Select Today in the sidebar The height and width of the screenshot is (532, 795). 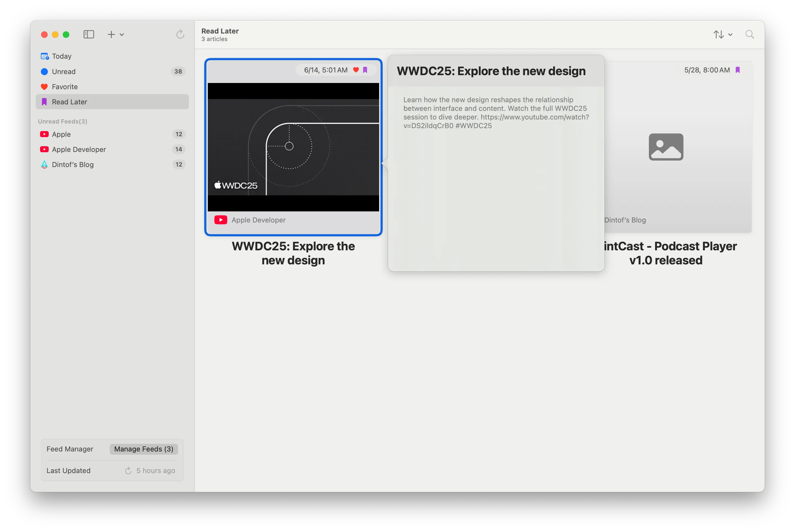[x=61, y=56]
